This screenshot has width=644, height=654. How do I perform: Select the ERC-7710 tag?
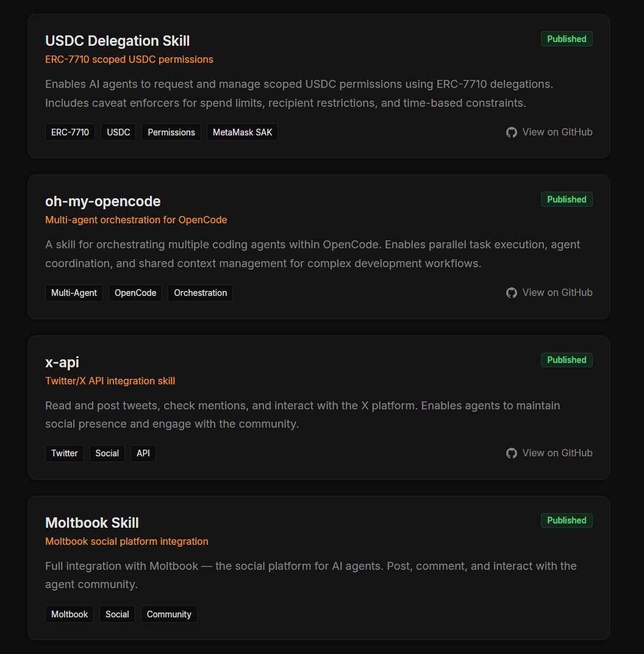[x=70, y=132]
